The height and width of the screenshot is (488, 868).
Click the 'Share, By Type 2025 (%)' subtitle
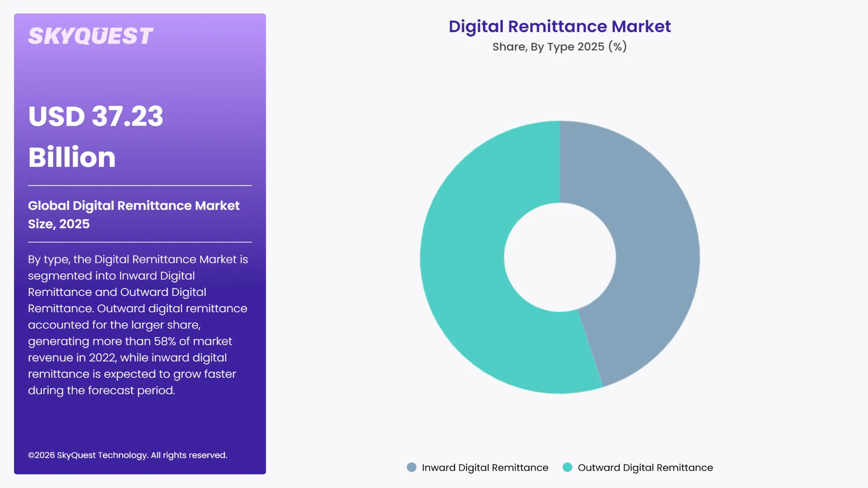click(560, 47)
